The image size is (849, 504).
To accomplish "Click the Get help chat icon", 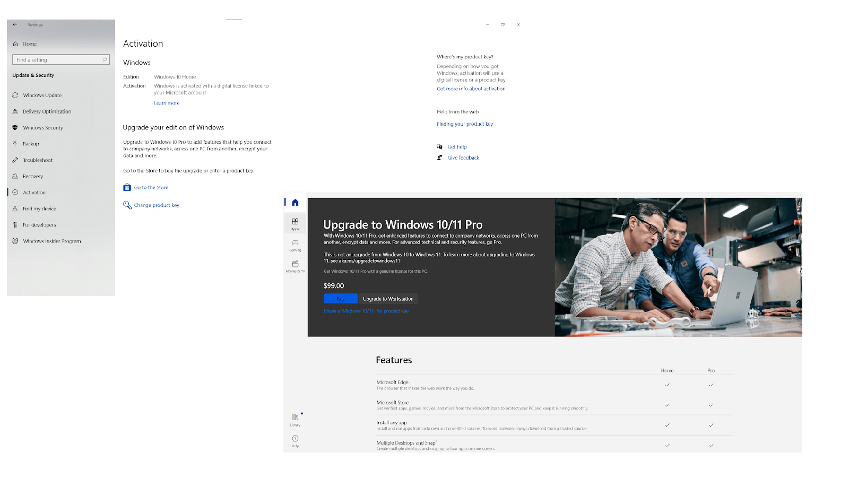I will coord(439,147).
